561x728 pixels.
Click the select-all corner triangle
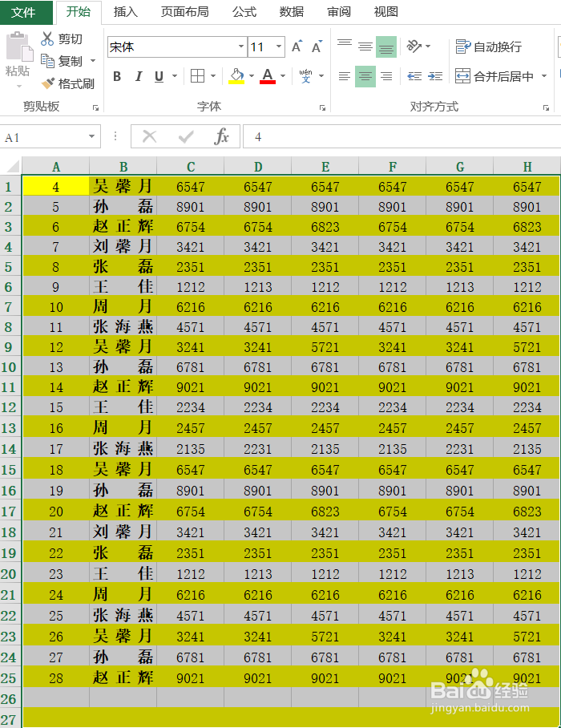click(x=13, y=166)
